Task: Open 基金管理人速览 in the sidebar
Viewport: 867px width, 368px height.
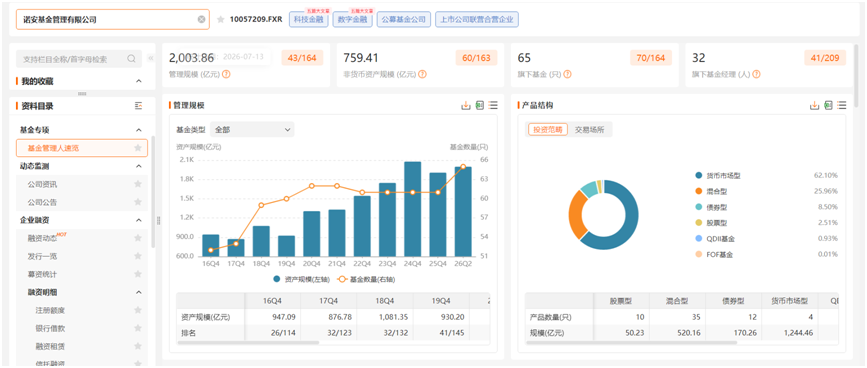Action: click(x=82, y=148)
